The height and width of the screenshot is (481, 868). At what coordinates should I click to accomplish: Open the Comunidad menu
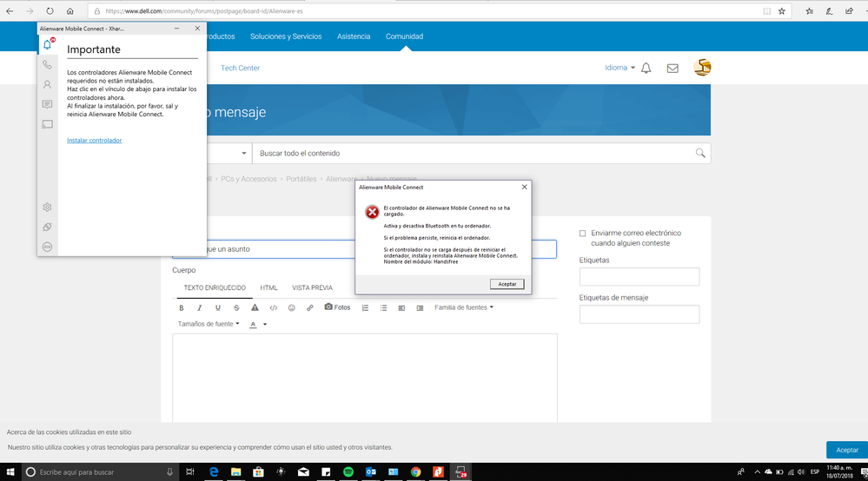[x=404, y=36]
